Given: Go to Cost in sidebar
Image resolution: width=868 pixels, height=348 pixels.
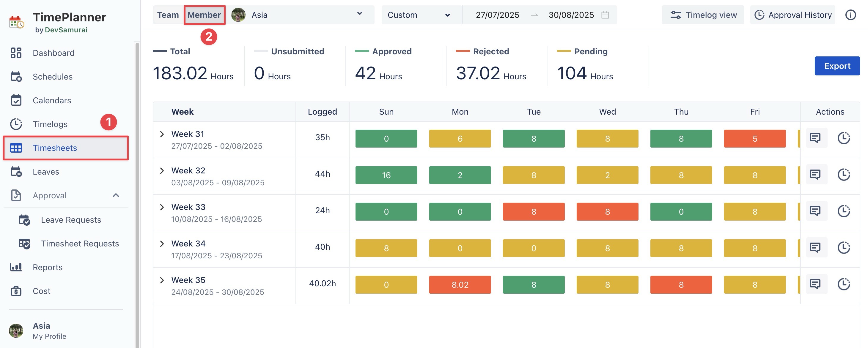Looking at the screenshot, I should pyautogui.click(x=41, y=291).
